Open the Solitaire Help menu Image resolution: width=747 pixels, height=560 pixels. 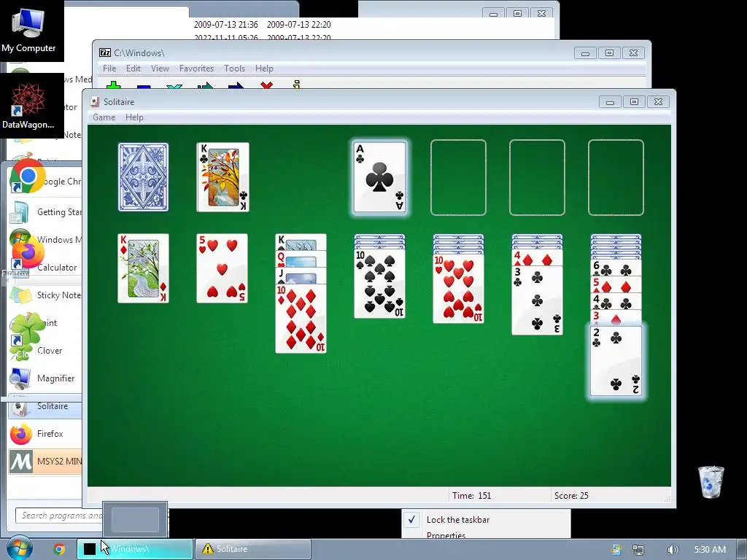point(134,117)
